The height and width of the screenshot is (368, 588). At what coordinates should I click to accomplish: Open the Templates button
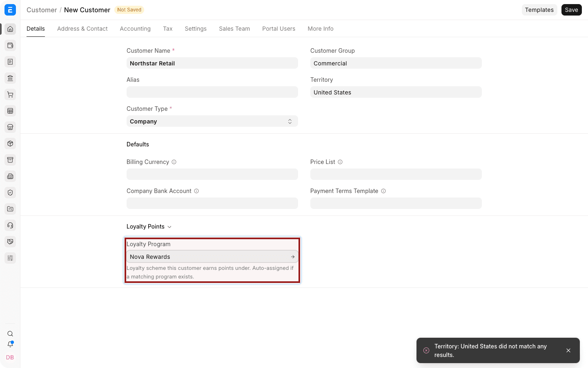[x=539, y=10]
